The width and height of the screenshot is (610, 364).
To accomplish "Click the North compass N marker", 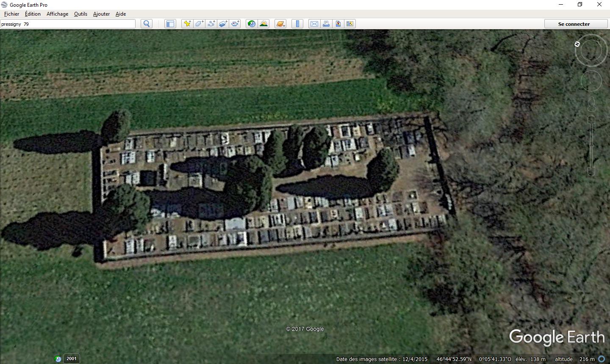I will (x=577, y=44).
